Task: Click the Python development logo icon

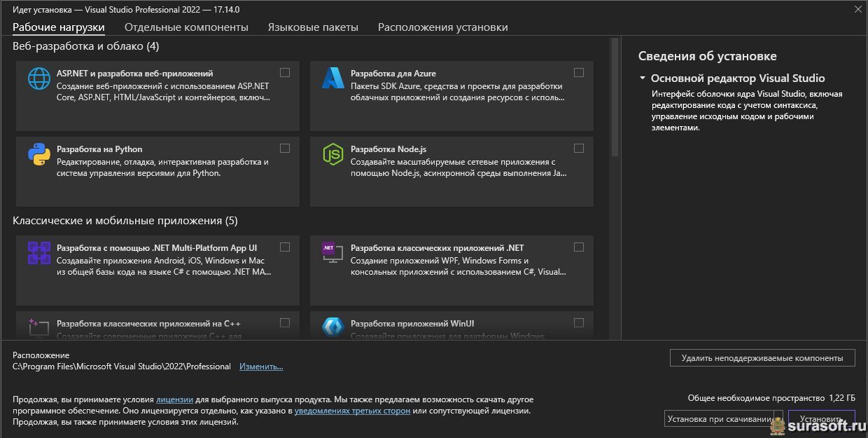Action: [38, 154]
